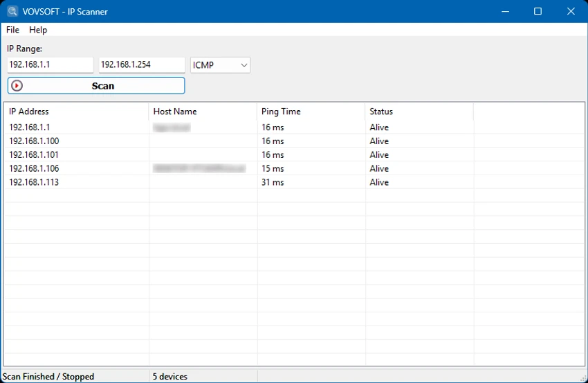Screen dimensions: 588x383
Task: Select the row for 192.168.1.113
Action: 295,182
